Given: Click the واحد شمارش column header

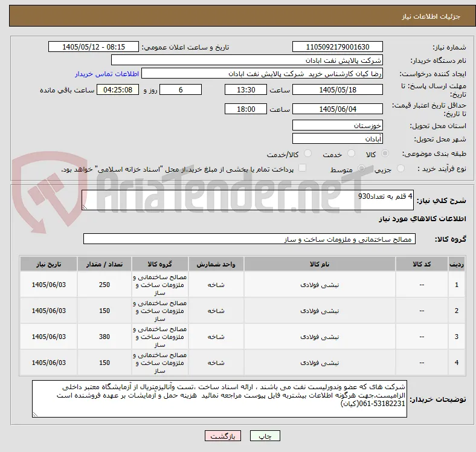Looking at the screenshot, I should 216,264.
